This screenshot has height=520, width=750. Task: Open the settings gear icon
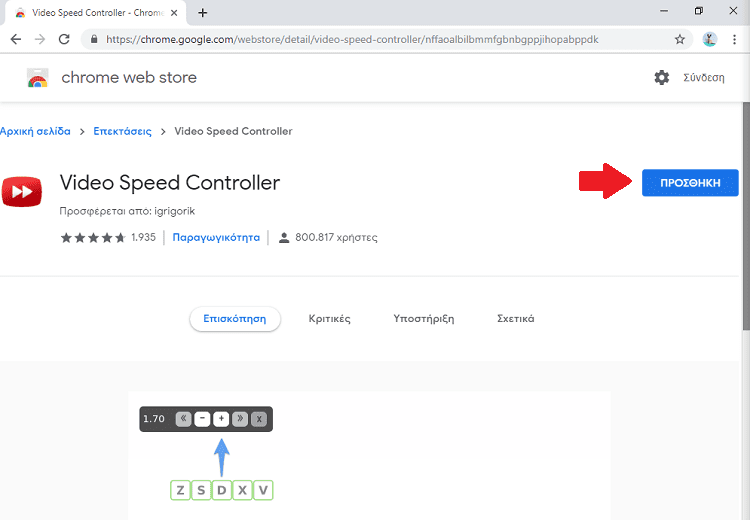(662, 77)
